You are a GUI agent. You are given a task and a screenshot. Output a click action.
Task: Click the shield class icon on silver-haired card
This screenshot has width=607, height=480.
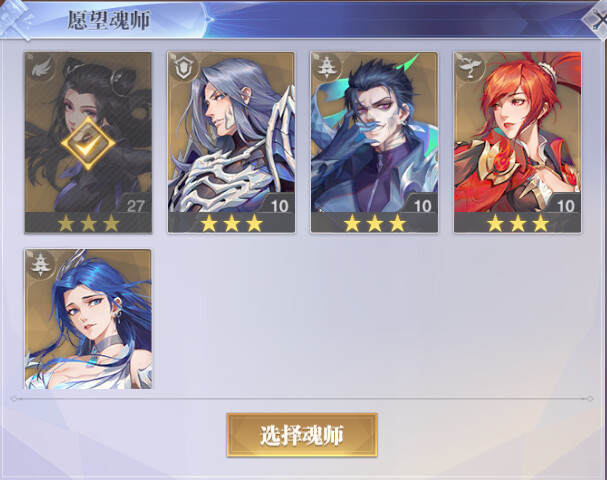(183, 68)
